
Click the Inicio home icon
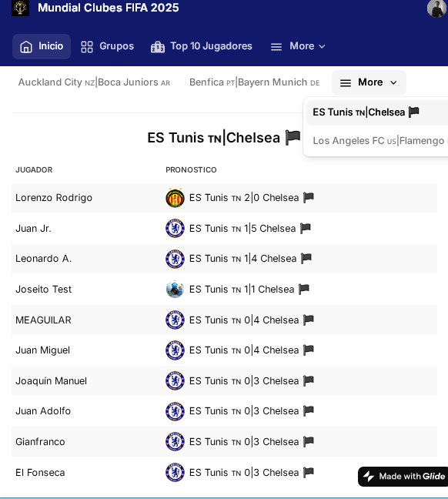click(x=26, y=46)
